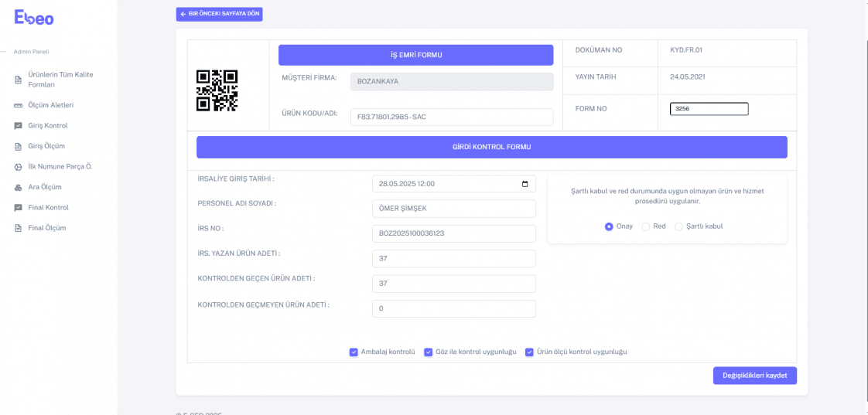Click the DOKÜMAN NO label
Screen dimensions: 868x415
(599, 49)
